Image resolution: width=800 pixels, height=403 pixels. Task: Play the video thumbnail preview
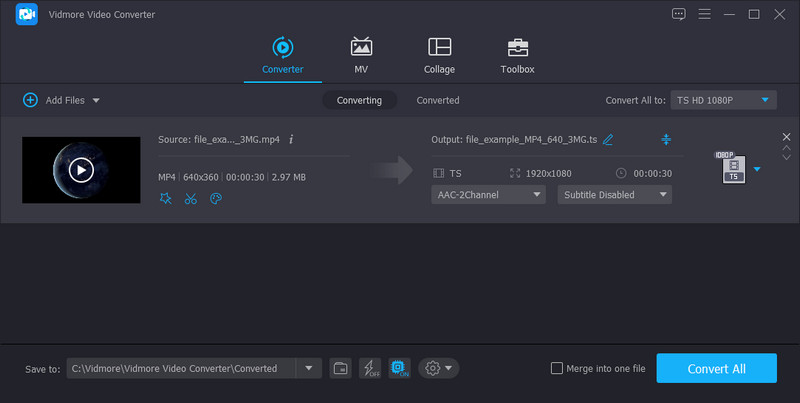tap(81, 170)
